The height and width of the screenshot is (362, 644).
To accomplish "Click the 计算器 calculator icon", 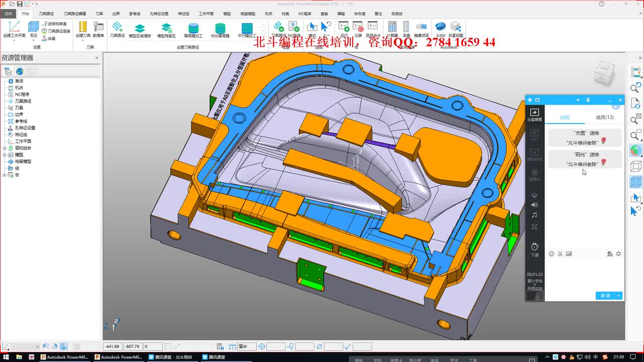I will coord(392,27).
